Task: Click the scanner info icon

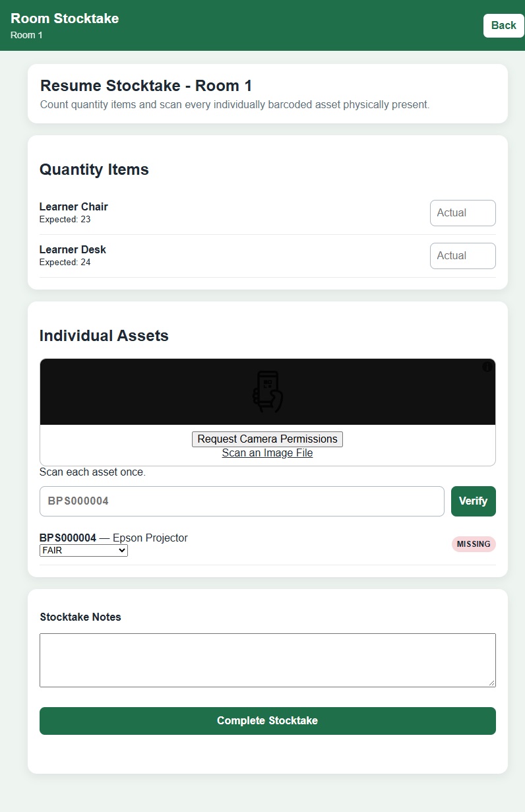Action: point(487,367)
